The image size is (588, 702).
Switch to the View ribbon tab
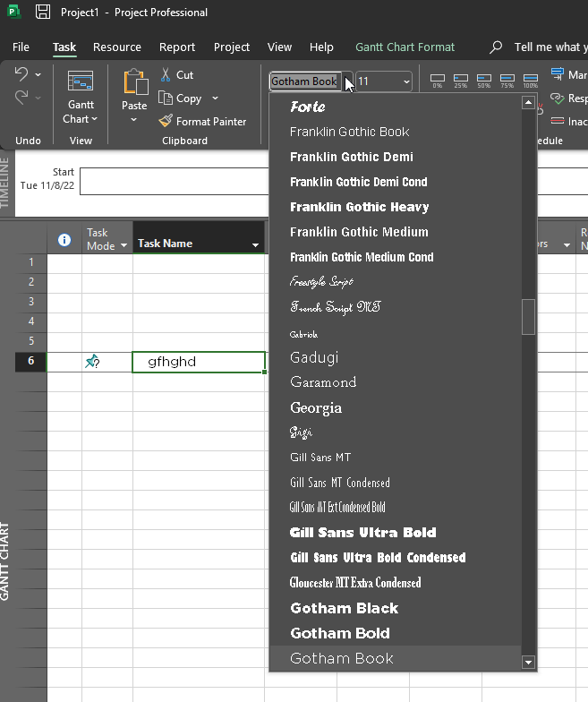click(279, 47)
